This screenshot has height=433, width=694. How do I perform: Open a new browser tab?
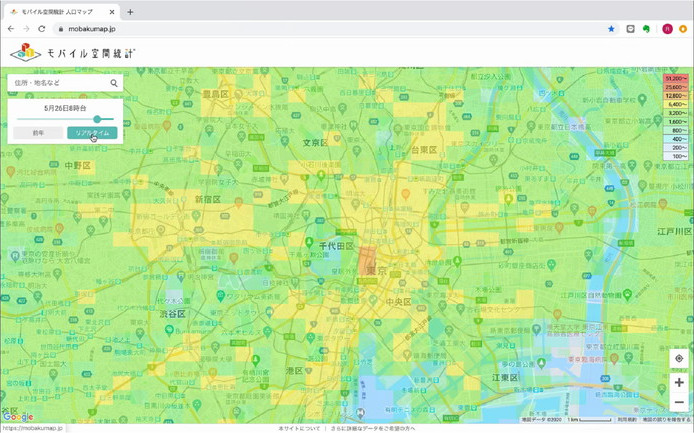[x=130, y=12]
